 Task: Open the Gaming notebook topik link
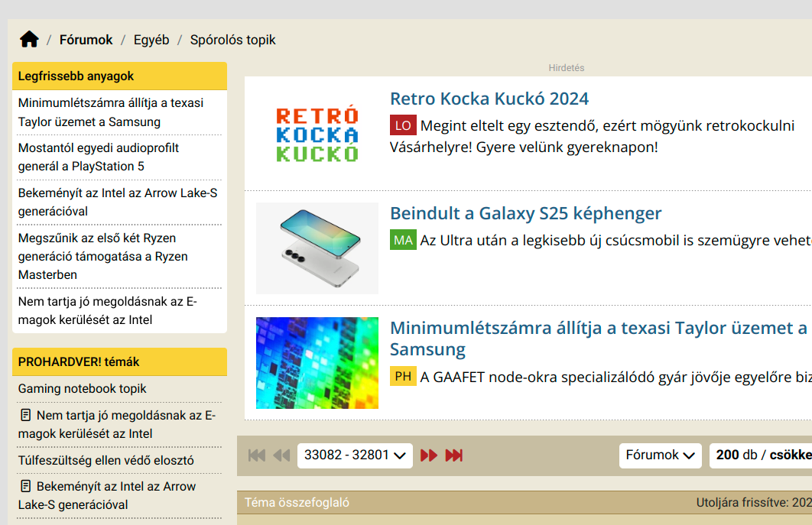83,389
